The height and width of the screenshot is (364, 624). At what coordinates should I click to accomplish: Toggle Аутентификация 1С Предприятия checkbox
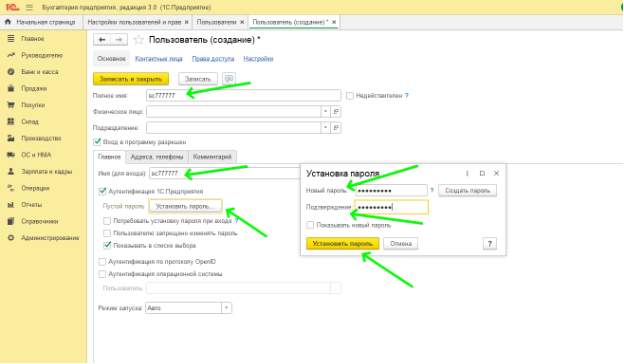(x=102, y=191)
